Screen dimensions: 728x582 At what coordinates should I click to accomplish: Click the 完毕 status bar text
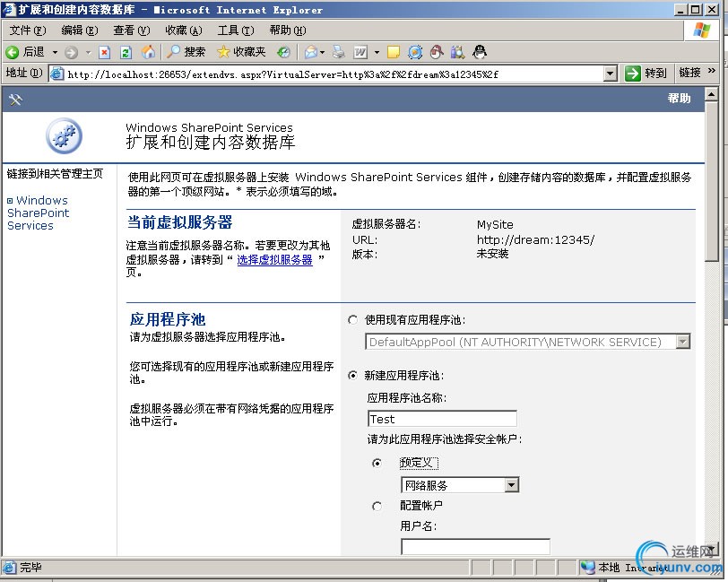point(30,567)
